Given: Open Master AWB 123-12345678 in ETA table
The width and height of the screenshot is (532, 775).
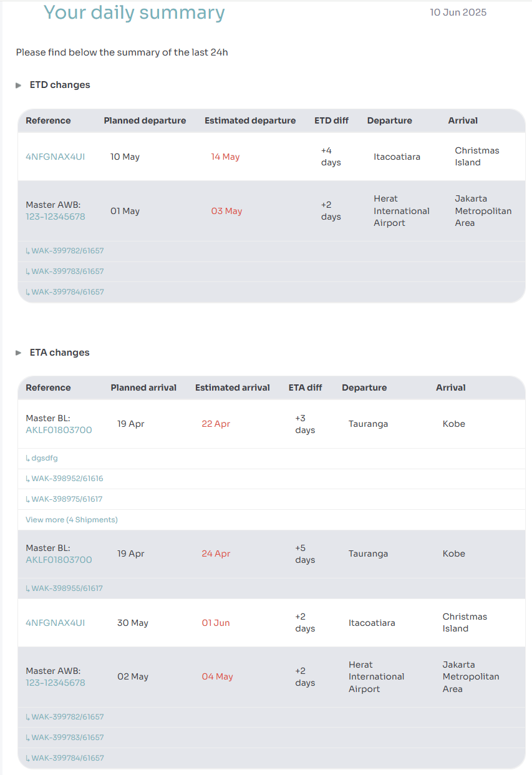Looking at the screenshot, I should coord(55,683).
